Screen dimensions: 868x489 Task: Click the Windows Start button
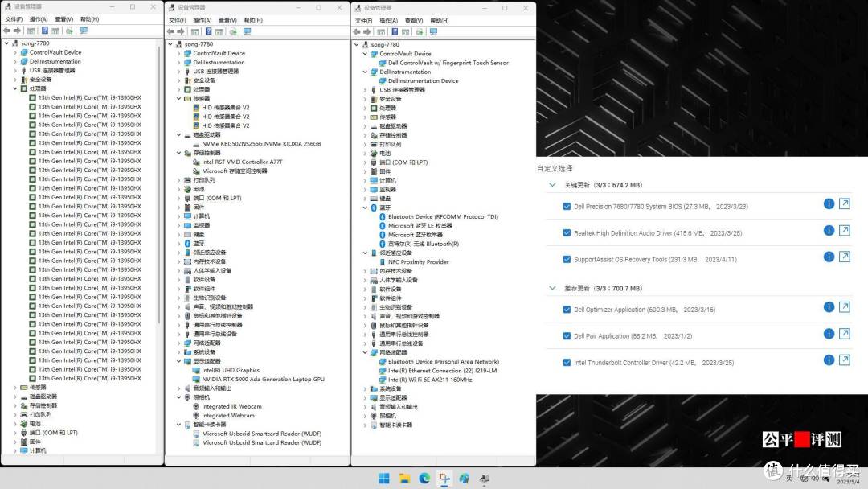pyautogui.click(x=384, y=477)
